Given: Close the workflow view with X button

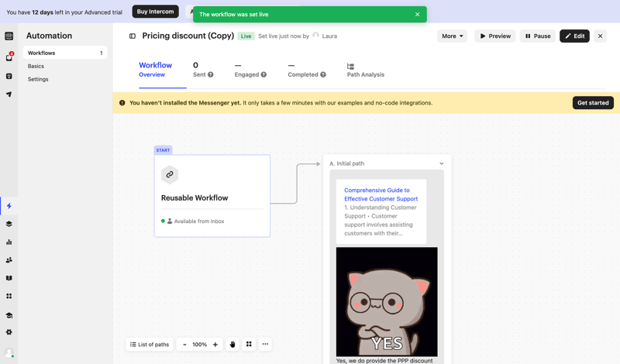Looking at the screenshot, I should [x=600, y=36].
